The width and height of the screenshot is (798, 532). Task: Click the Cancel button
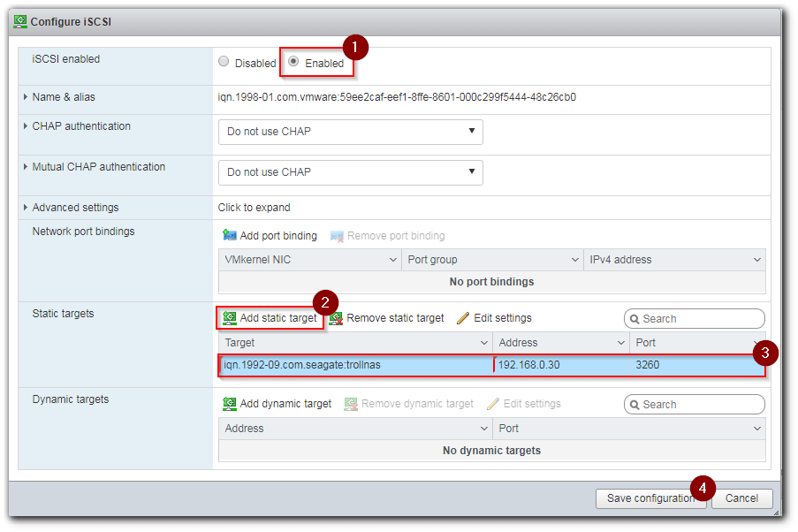click(741, 498)
